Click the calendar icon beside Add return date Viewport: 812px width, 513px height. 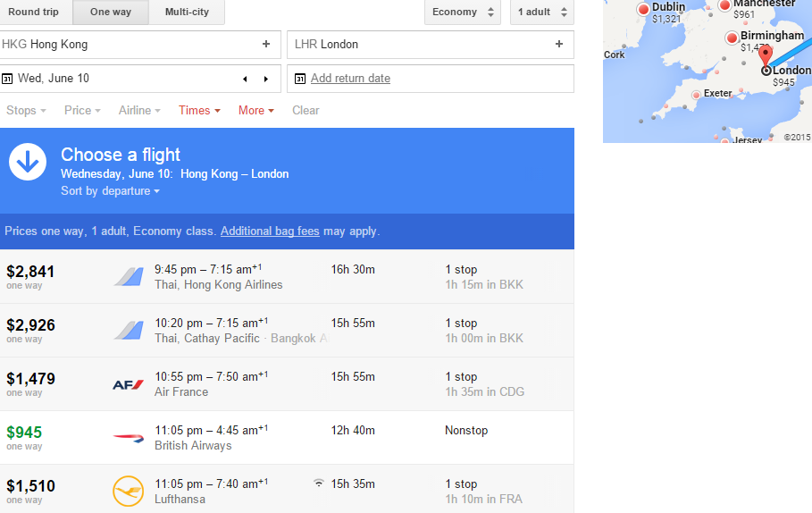(300, 79)
